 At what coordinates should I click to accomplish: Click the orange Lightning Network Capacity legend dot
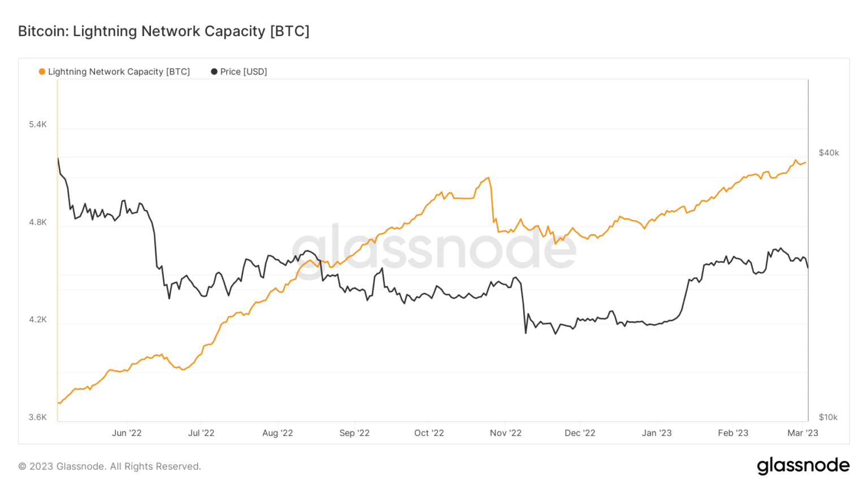point(42,72)
